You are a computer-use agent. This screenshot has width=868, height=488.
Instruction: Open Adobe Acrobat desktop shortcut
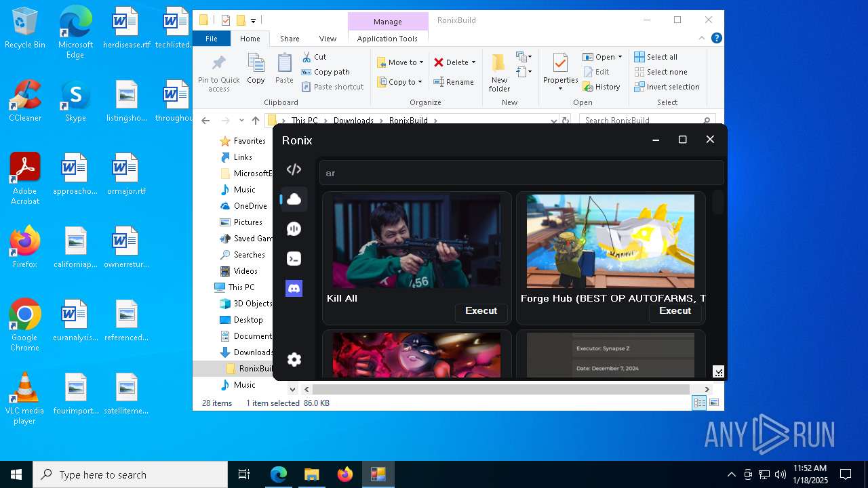[x=24, y=179]
